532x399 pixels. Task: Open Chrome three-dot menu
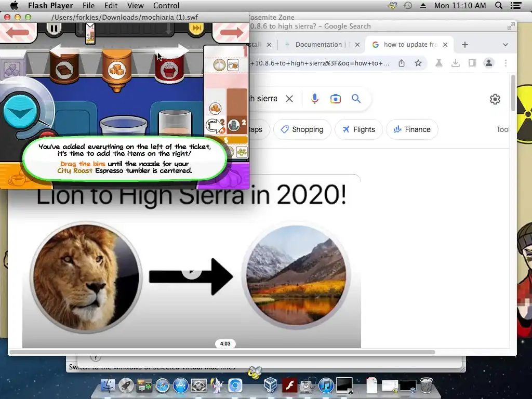tap(506, 63)
